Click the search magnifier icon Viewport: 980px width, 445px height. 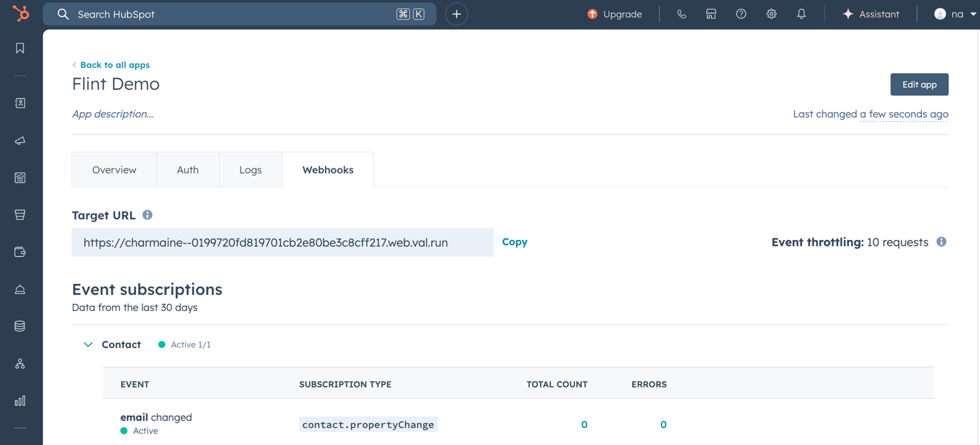click(x=63, y=14)
